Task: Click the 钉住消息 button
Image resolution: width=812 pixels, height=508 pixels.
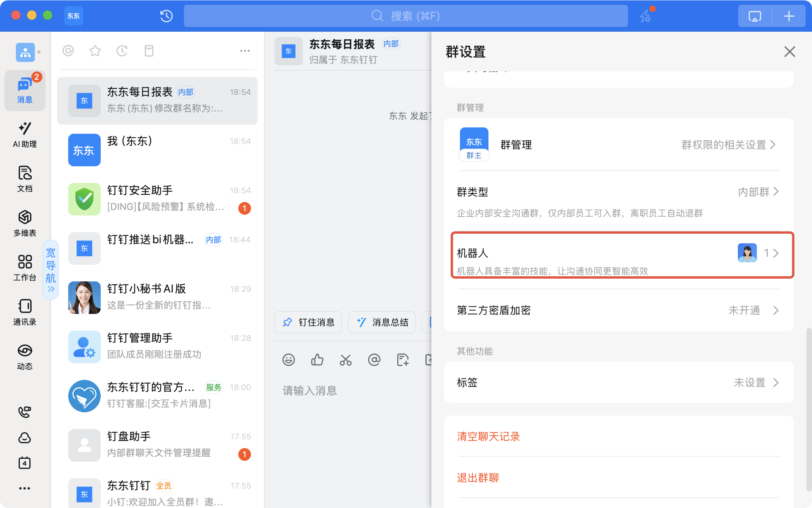Action: click(308, 322)
